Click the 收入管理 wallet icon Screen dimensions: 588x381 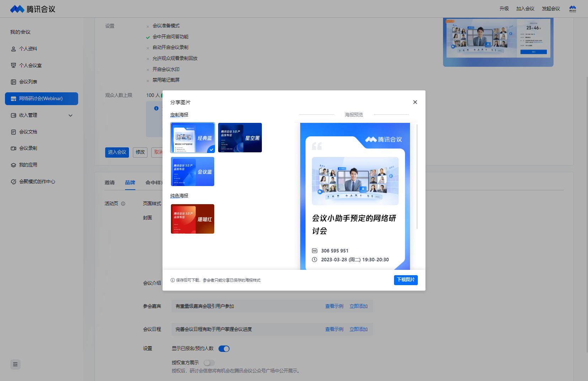(x=14, y=115)
